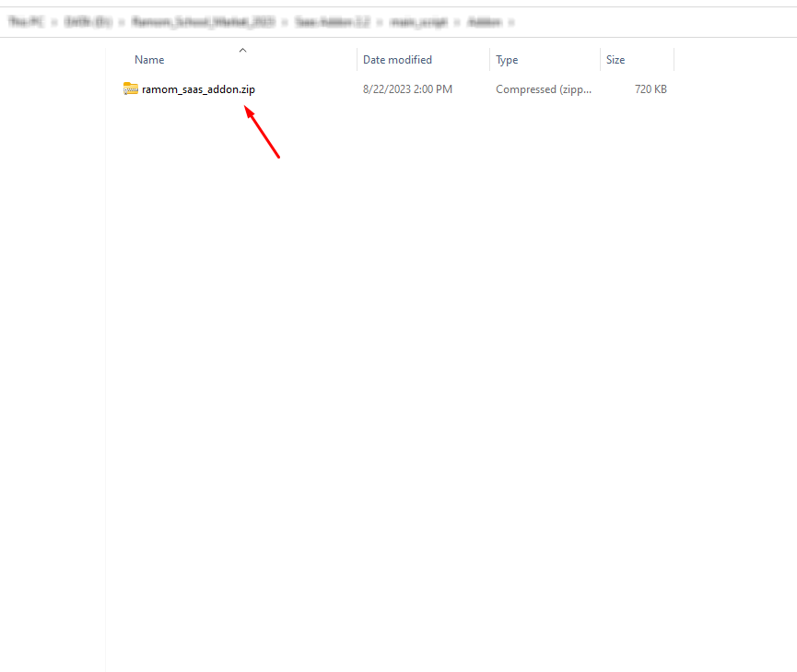The width and height of the screenshot is (797, 672).
Task: Open the Ramom_School folder in the breadcrumb path
Action: tap(203, 21)
